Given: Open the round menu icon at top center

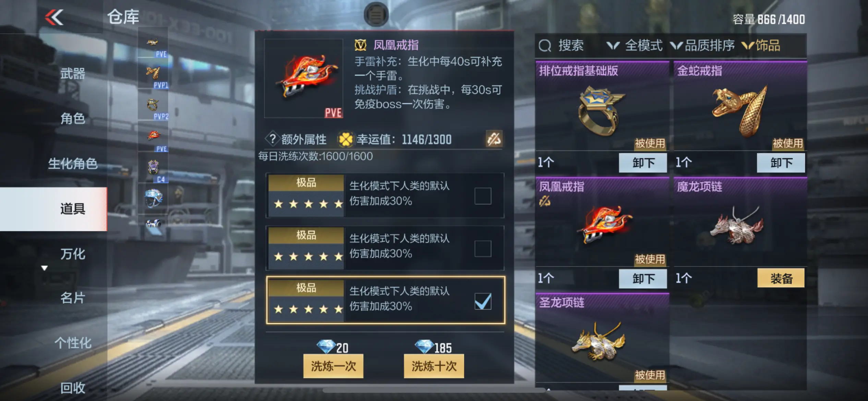Looking at the screenshot, I should [376, 14].
